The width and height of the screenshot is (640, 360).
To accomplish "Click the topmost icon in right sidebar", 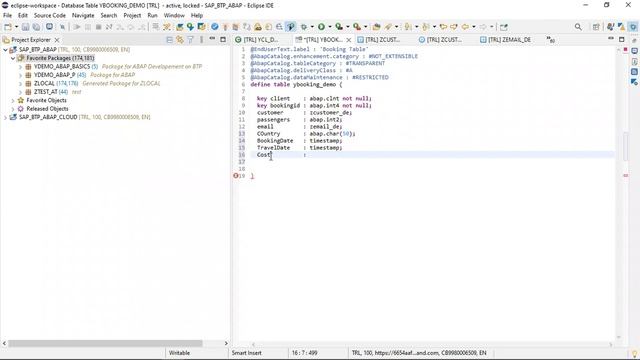I will [634, 40].
